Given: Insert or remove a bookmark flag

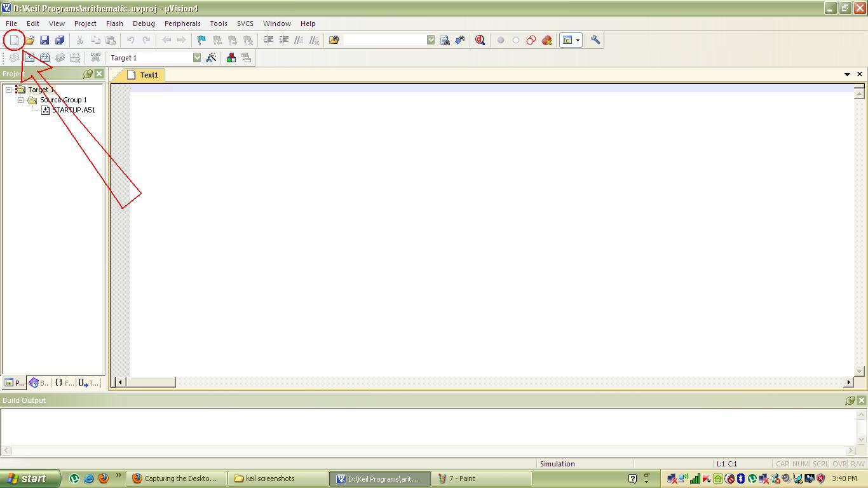Looking at the screenshot, I should tap(202, 40).
